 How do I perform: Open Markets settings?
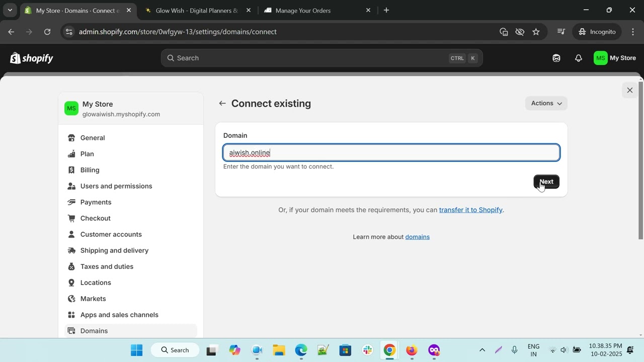[131, 299]
